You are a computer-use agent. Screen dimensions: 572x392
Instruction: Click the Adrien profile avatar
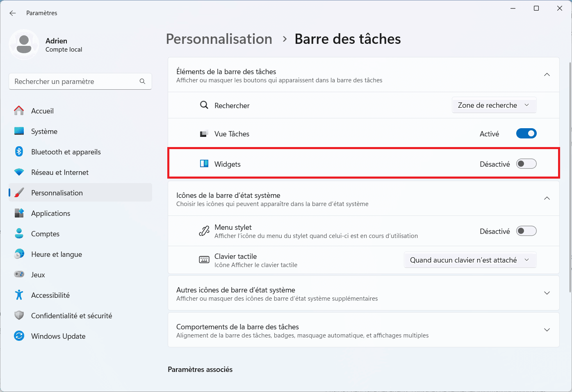tap(24, 45)
